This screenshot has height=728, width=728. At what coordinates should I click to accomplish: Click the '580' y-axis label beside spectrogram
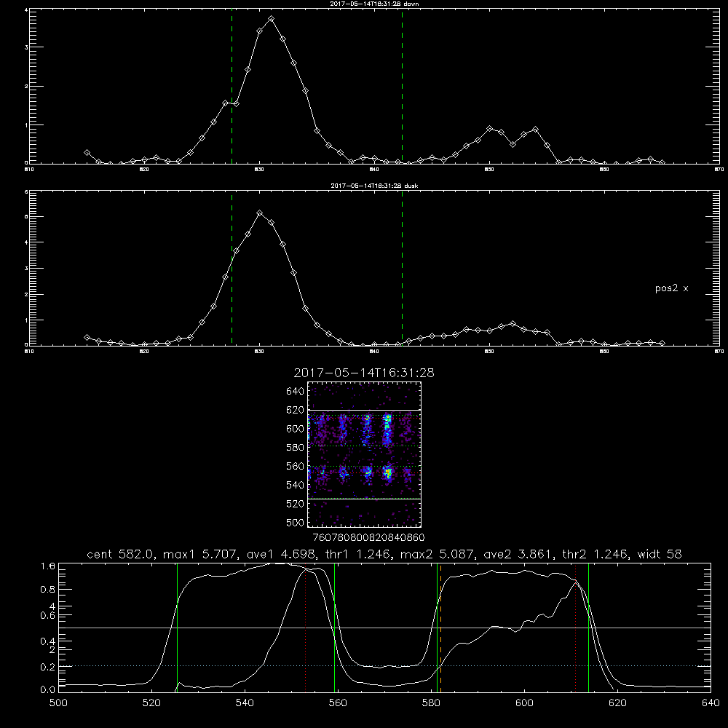296,448
